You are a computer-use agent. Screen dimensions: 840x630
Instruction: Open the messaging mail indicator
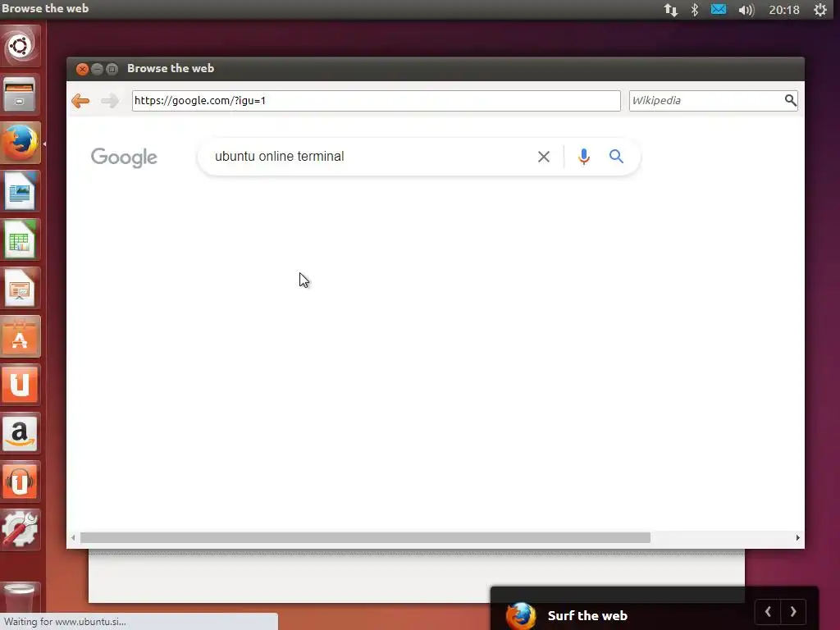pyautogui.click(x=719, y=10)
